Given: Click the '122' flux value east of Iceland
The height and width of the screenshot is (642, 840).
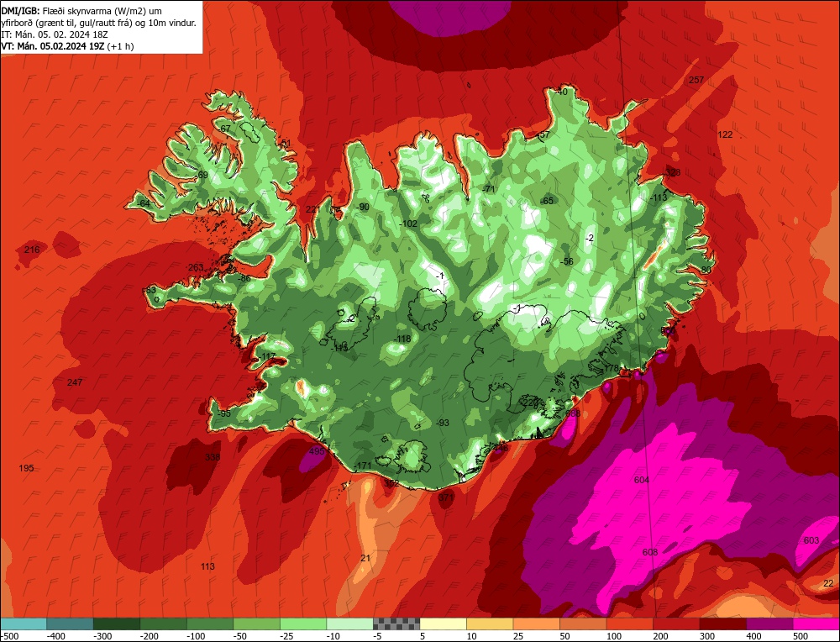Looking at the screenshot, I should pyautogui.click(x=725, y=134).
